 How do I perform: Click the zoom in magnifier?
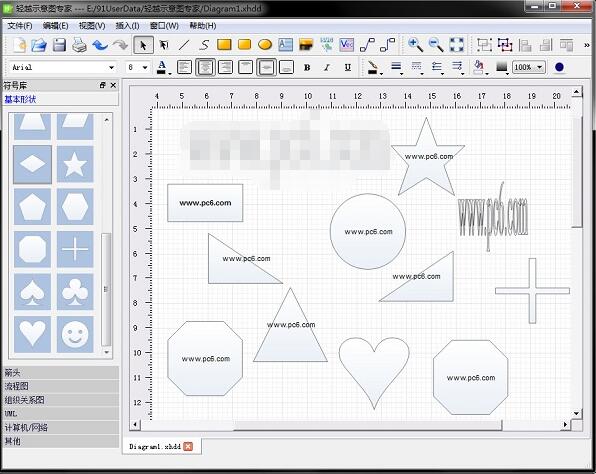point(415,45)
